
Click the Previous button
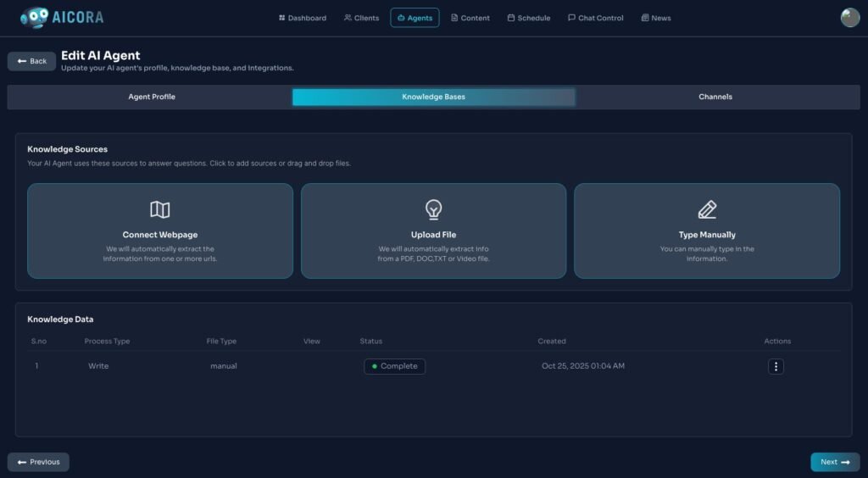[38, 462]
